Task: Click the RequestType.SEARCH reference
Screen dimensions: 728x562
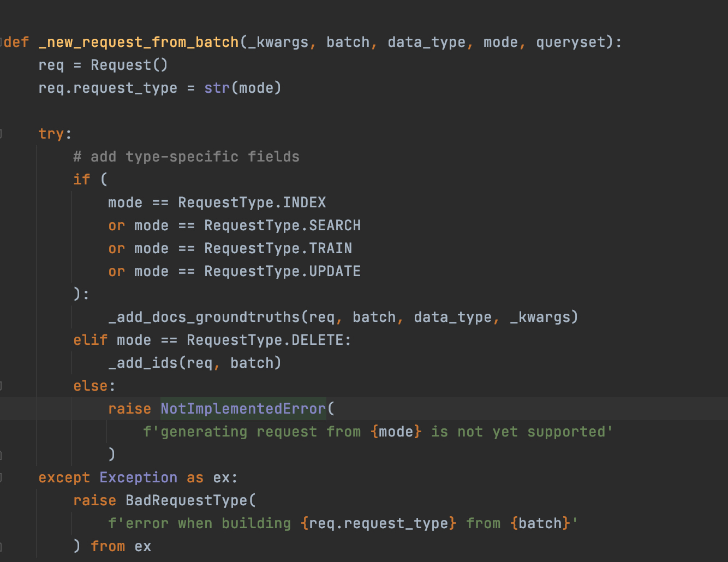Action: (282, 225)
